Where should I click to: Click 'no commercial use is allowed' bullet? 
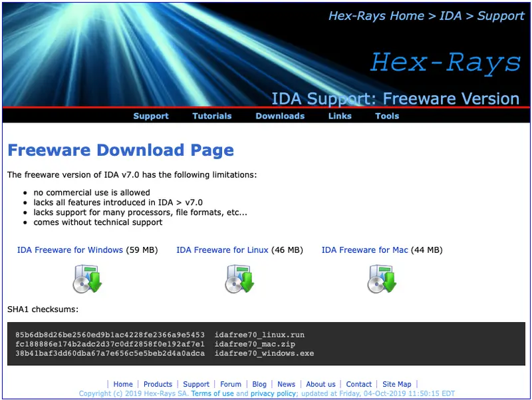tap(92, 192)
